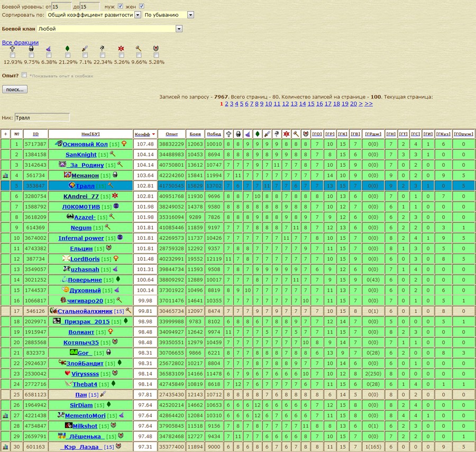Screen dimensions: 476x452
Task: Click coefficient value 107.48 in first row
Action: tap(145, 144)
